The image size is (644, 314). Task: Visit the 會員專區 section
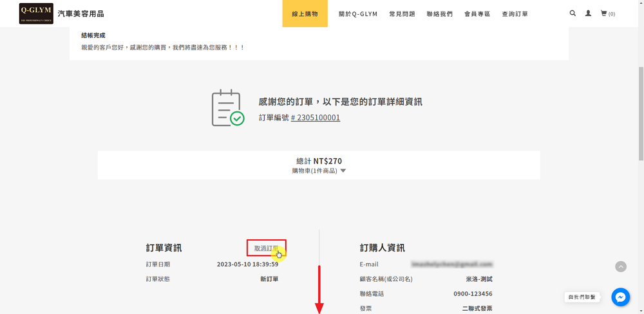click(477, 14)
